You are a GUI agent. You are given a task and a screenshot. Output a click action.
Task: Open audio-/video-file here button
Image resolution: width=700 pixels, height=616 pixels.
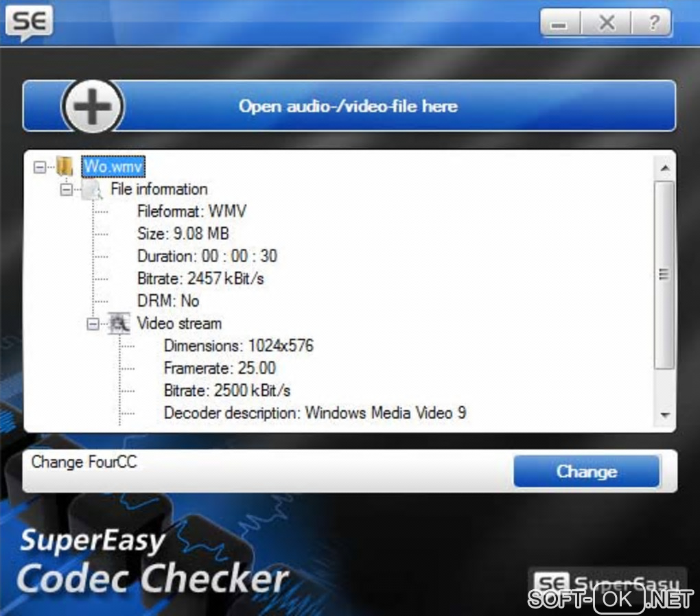pyautogui.click(x=349, y=106)
